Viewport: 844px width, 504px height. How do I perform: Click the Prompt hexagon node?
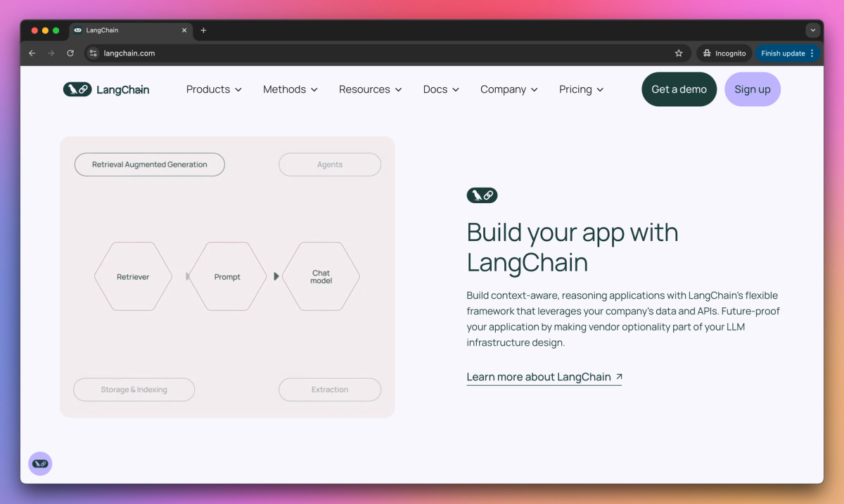coord(227,277)
